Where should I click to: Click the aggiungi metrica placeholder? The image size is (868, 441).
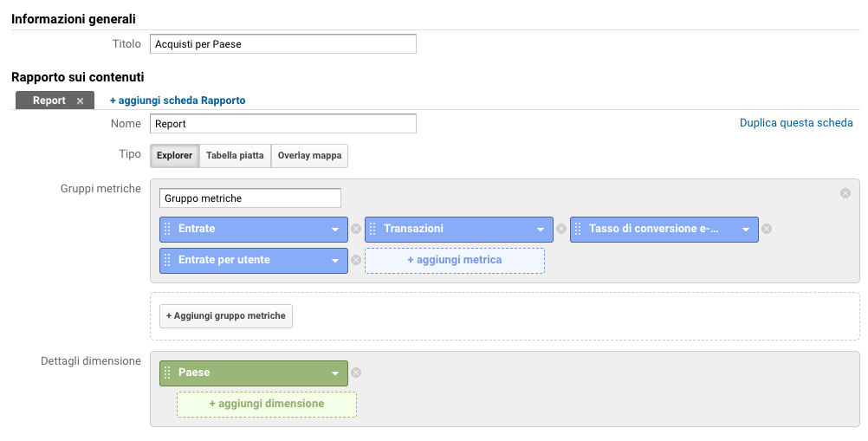(455, 260)
